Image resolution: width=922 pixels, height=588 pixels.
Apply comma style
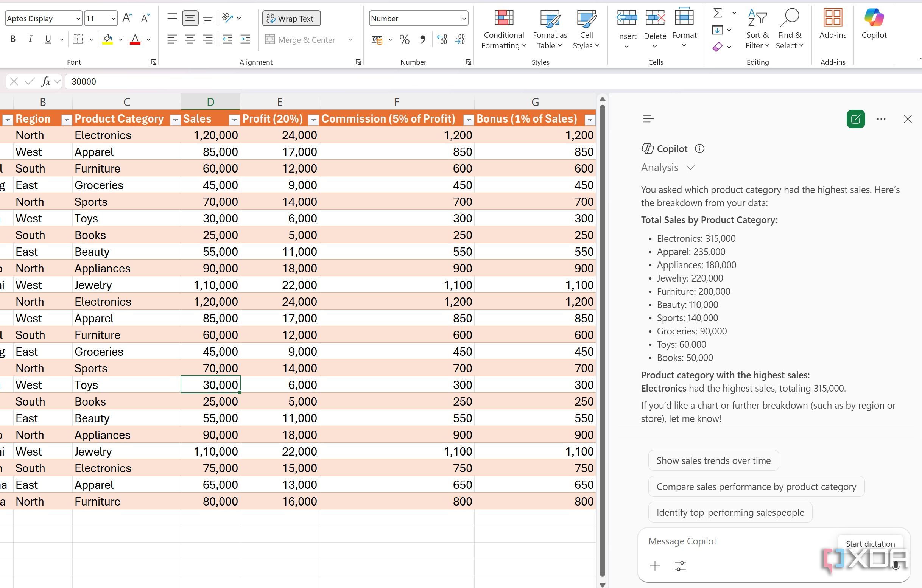[422, 39]
